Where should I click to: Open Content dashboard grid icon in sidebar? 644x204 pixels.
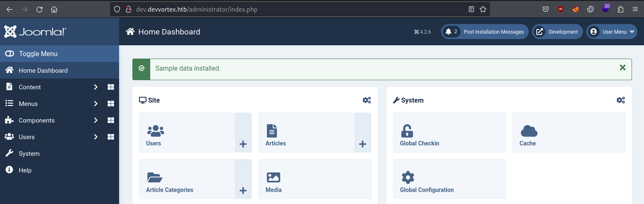coord(111,87)
